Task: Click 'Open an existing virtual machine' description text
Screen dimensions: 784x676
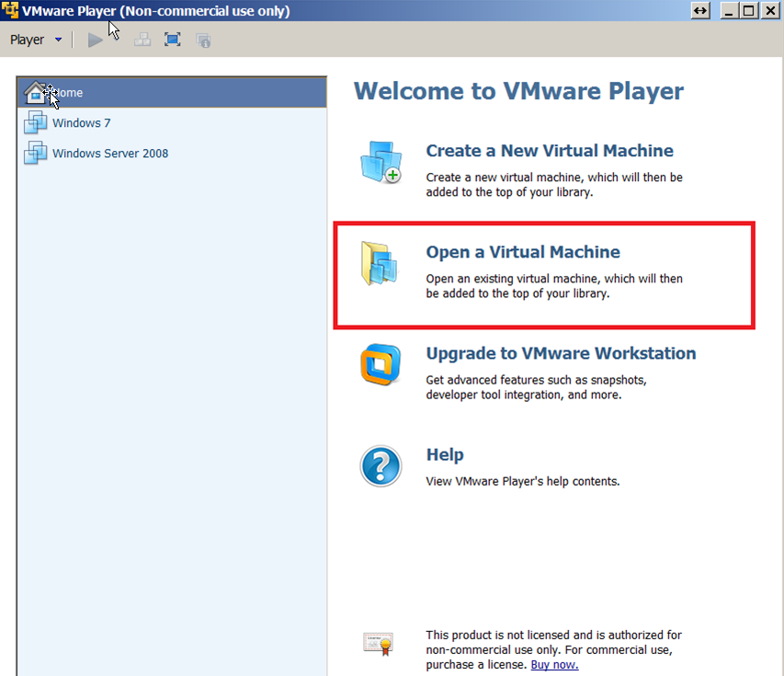Action: click(x=554, y=286)
